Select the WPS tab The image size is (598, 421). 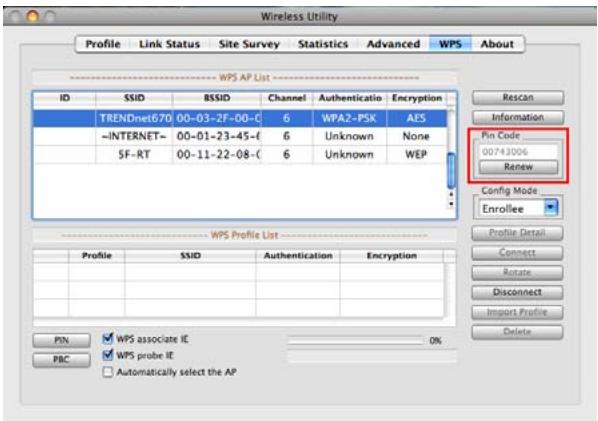pos(450,44)
